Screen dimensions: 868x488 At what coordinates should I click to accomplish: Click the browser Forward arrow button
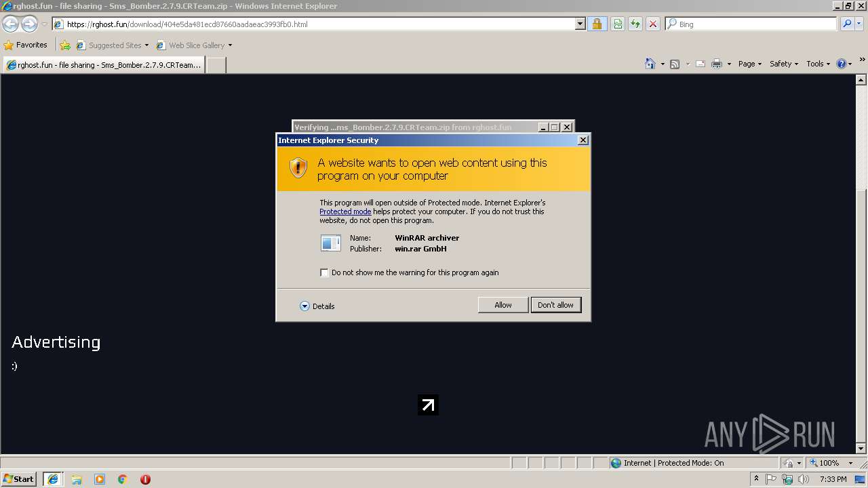(x=29, y=24)
